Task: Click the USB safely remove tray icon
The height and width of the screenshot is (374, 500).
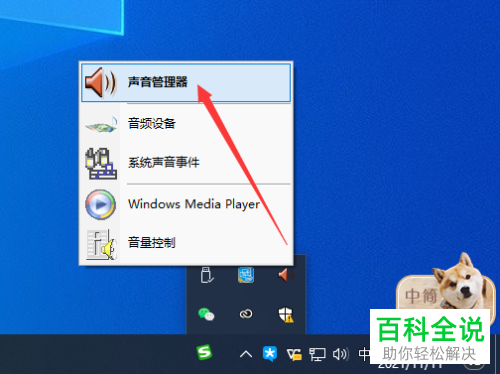Action: pyautogui.click(x=207, y=275)
